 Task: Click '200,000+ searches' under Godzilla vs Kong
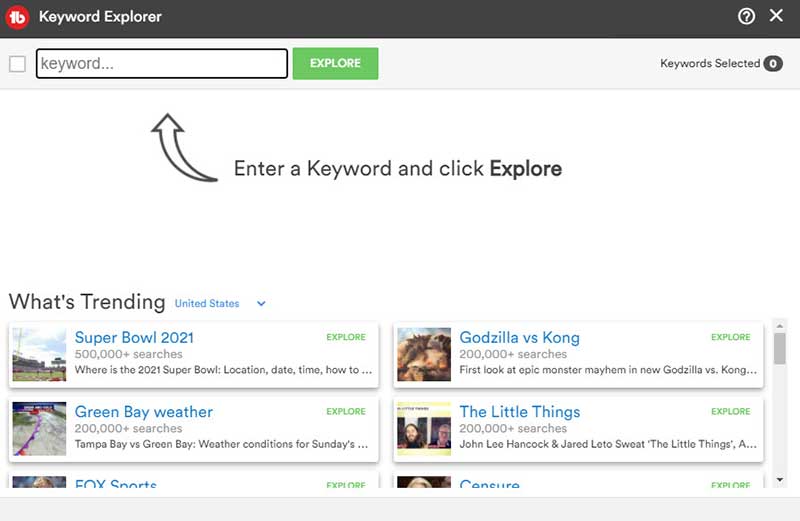tap(513, 354)
